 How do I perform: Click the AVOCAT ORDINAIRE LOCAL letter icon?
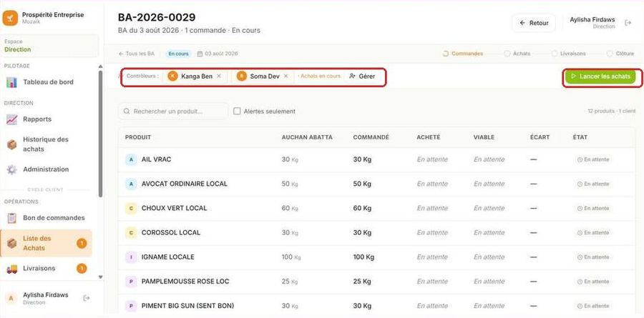(131, 184)
